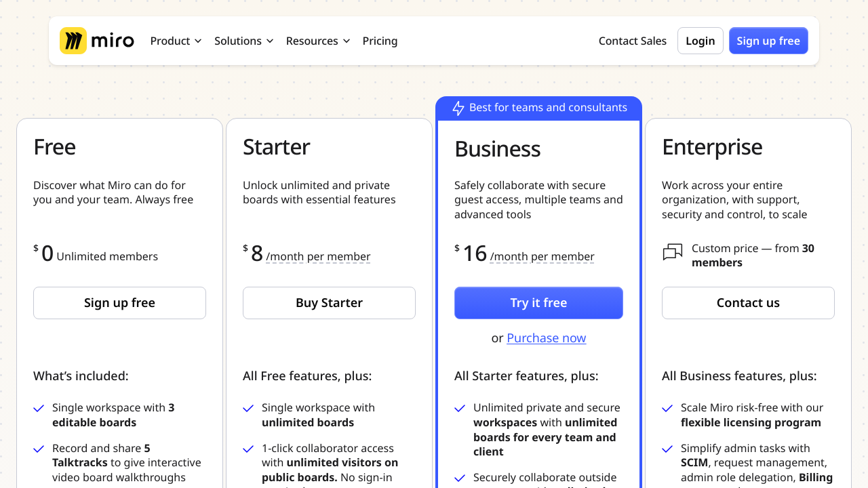Click the chat bubbles icon in Enterprise plan
This screenshot has height=488, width=868.
click(672, 253)
